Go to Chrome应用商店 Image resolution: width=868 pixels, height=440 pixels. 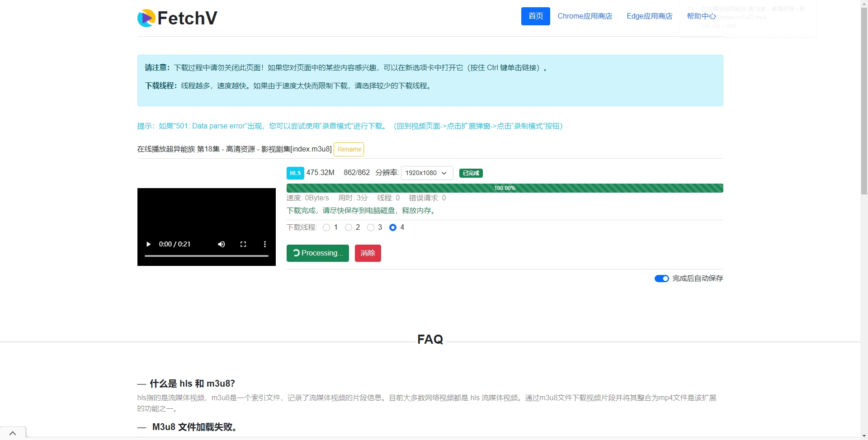click(x=585, y=16)
